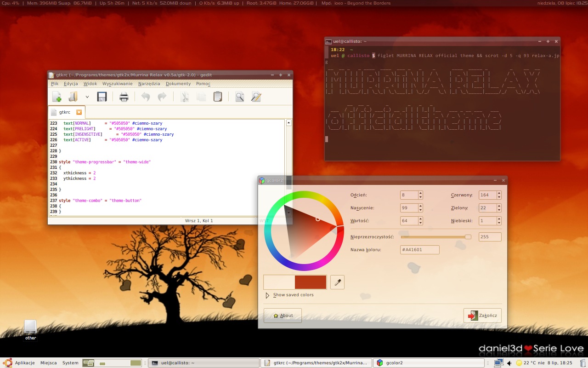This screenshot has height=368, width=588.
Task: Open a file via gedit's folder icon
Action: coord(73,97)
